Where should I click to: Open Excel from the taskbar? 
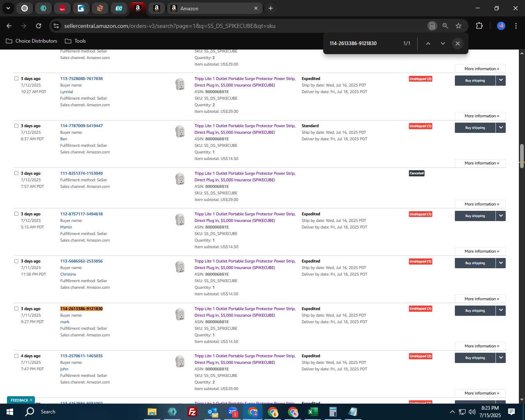pos(313,412)
